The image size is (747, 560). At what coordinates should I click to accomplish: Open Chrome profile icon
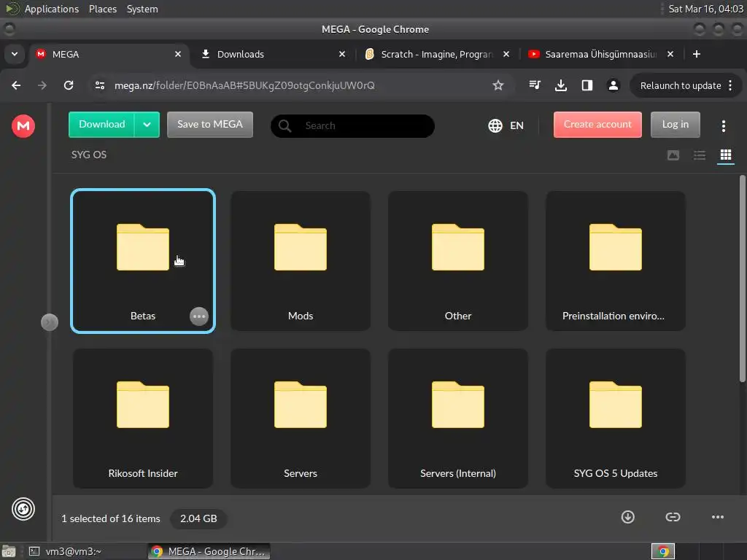pos(613,86)
